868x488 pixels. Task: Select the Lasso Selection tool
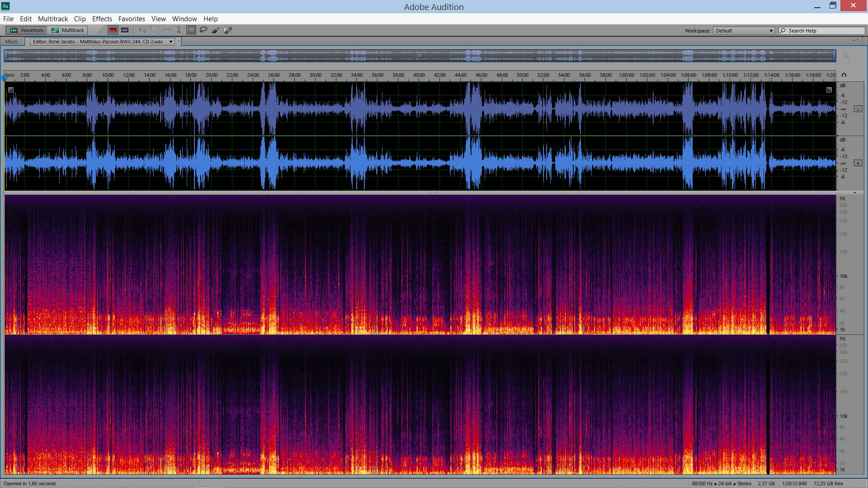pos(203,30)
